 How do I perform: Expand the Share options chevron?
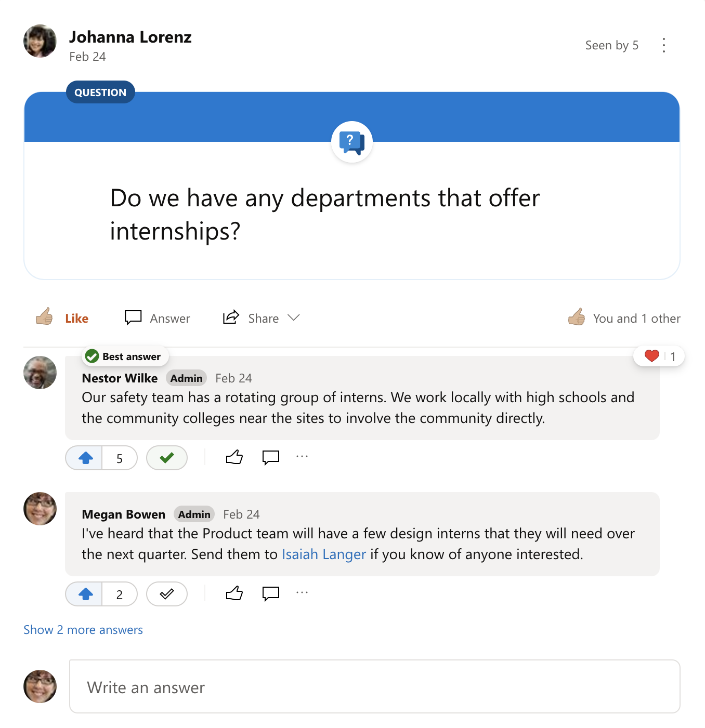(294, 318)
